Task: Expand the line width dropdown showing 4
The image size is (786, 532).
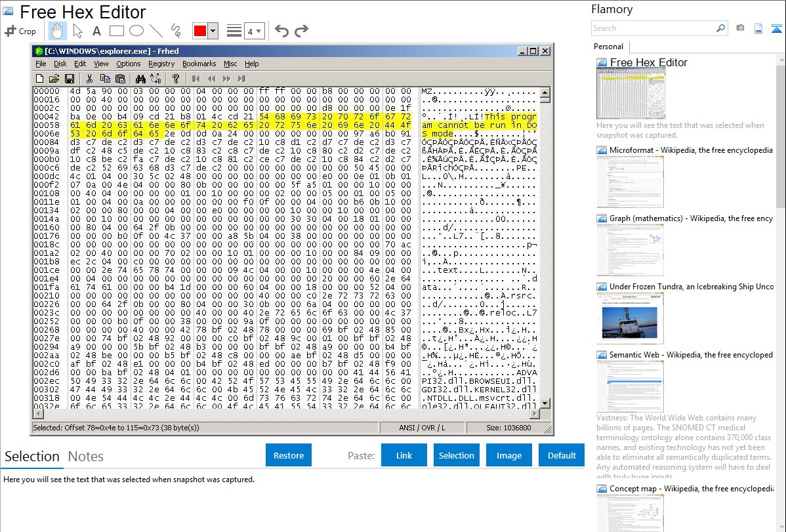Action: tap(255, 31)
